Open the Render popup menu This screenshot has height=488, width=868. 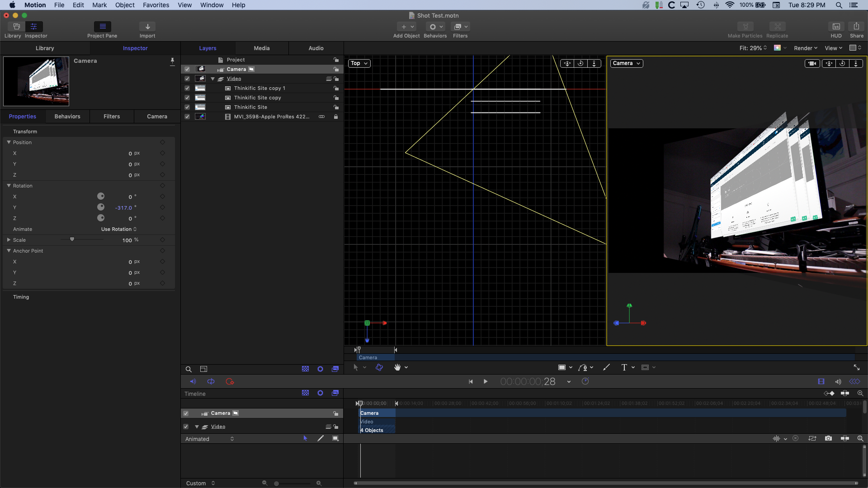(805, 48)
